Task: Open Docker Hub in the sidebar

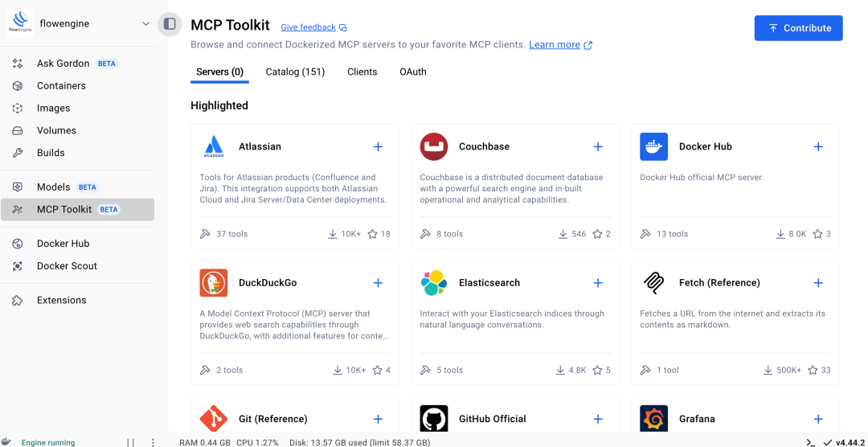Action: pyautogui.click(x=77, y=243)
